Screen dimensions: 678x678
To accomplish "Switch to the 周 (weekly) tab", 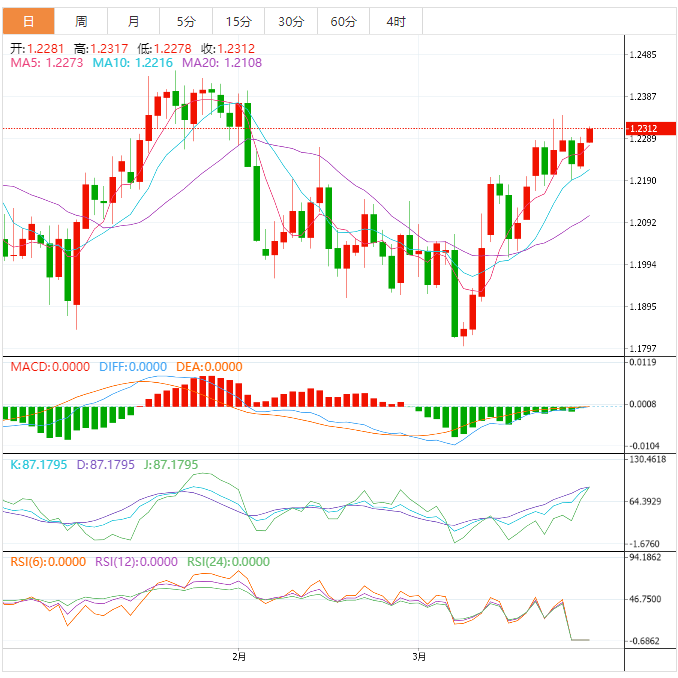I will pos(81,21).
